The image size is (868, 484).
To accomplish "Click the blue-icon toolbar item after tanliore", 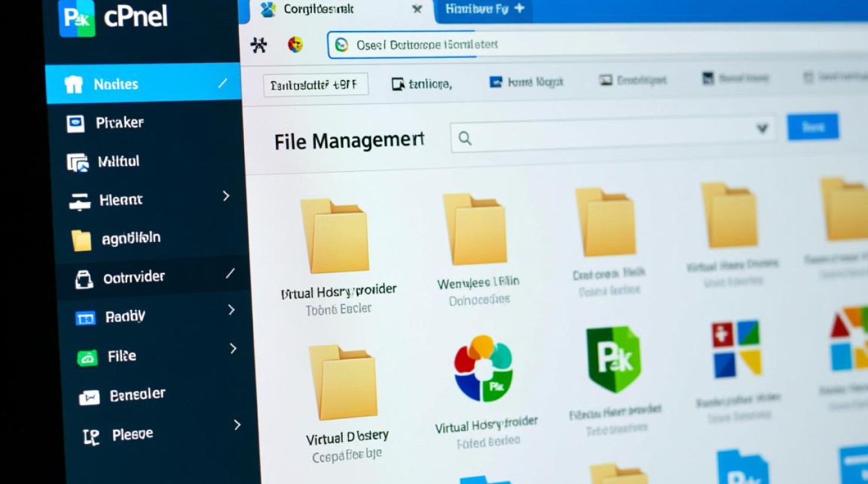I will (x=526, y=82).
